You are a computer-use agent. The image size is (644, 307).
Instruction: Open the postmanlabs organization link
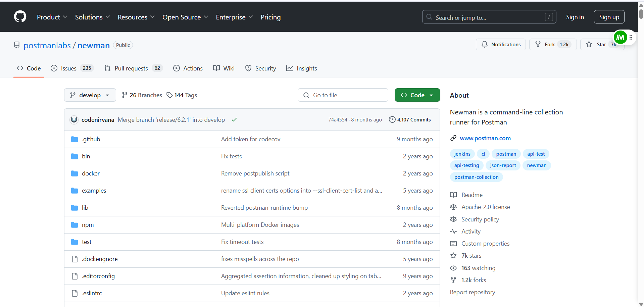47,45
